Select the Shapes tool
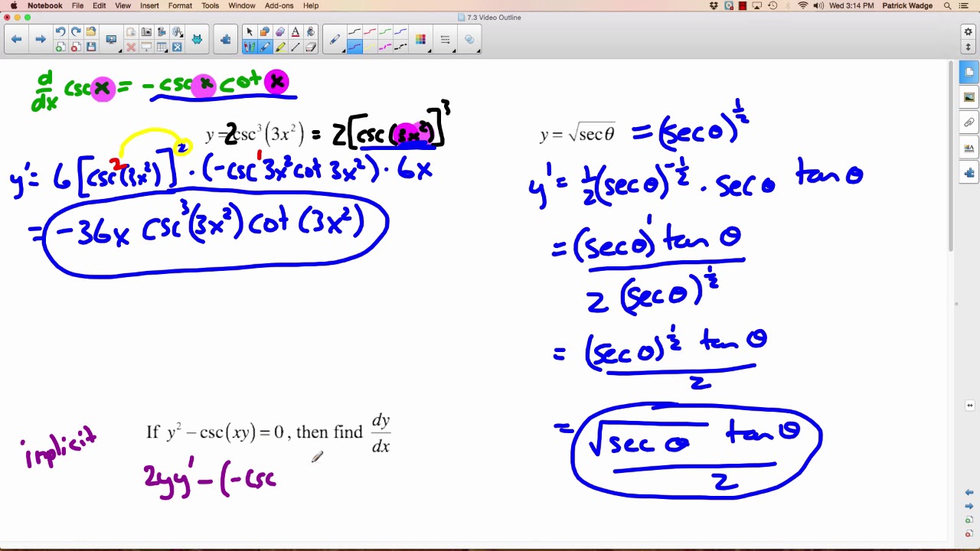The width and height of the screenshot is (980, 551). pyautogui.click(x=264, y=31)
